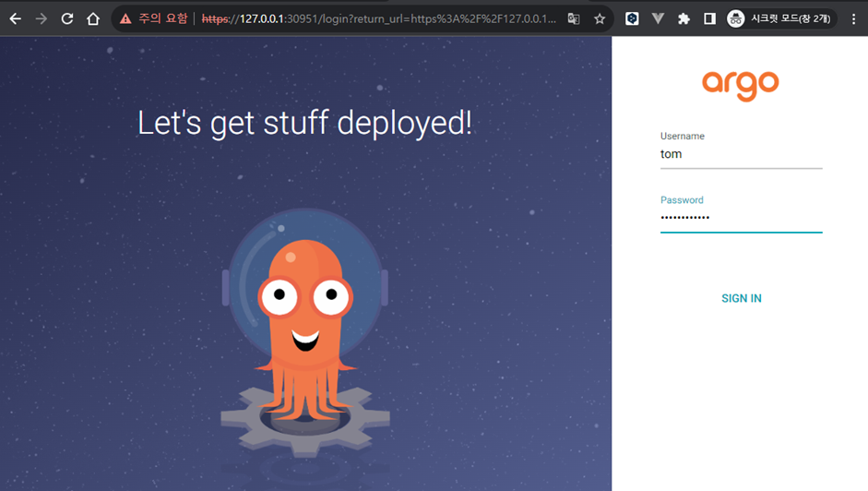Click the security warning triangle icon

point(125,18)
